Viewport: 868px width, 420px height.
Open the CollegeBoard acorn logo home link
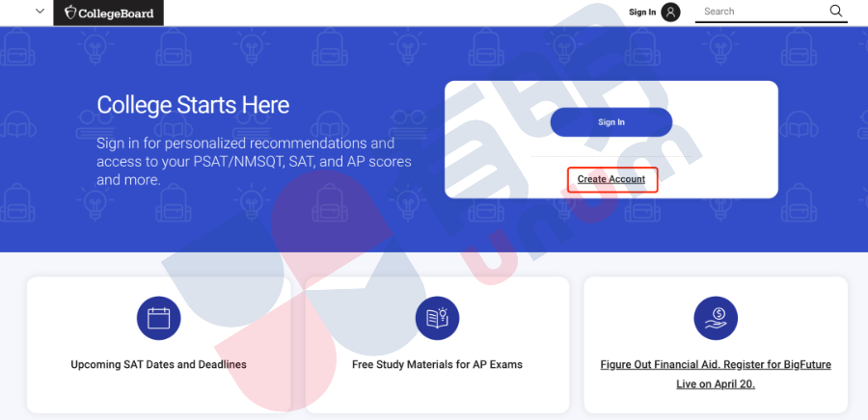108,13
